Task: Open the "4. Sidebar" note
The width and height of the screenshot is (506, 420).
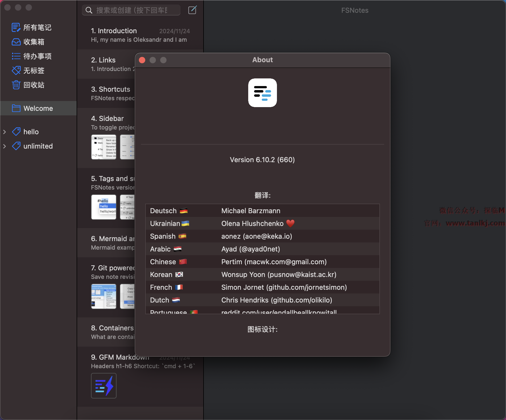Action: [106, 138]
